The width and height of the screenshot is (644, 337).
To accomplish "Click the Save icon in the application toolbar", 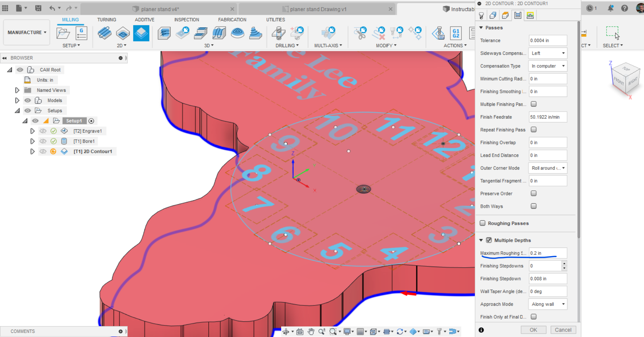I will (38, 8).
